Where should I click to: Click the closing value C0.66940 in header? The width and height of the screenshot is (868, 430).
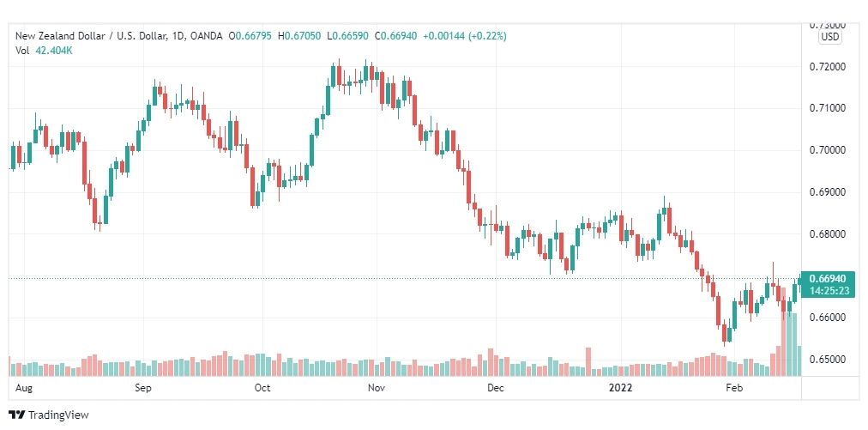point(397,36)
